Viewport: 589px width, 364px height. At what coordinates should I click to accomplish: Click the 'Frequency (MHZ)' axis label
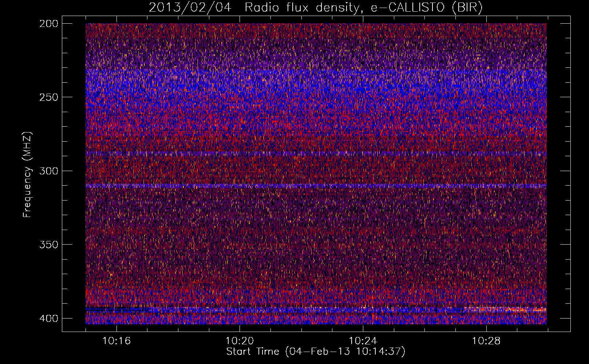pos(27,174)
